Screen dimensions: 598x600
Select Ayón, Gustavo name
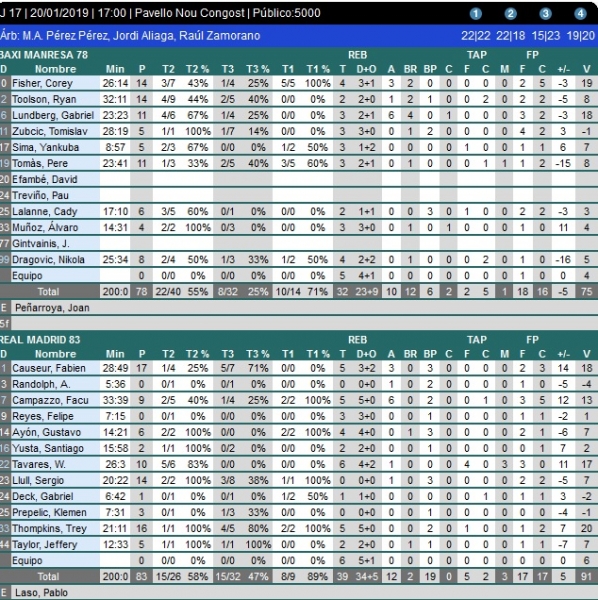[x=46, y=433]
